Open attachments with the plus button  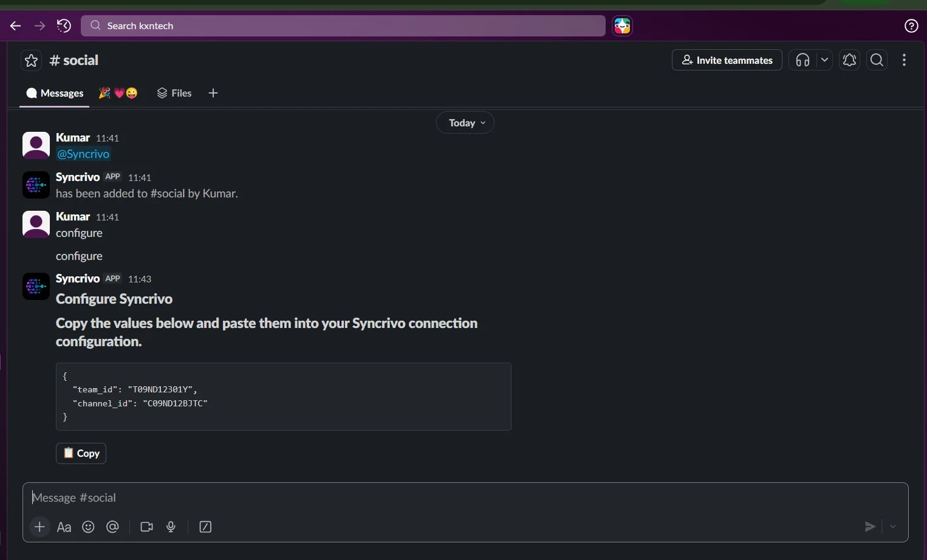point(39,527)
